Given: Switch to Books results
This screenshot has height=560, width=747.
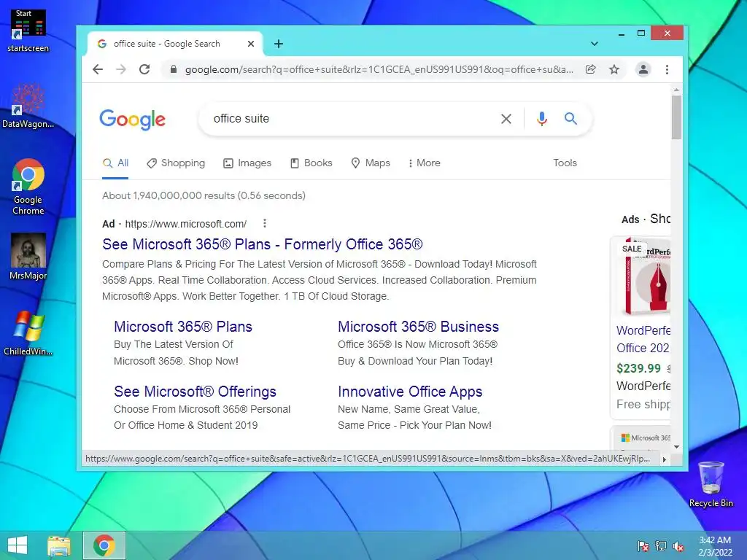Looking at the screenshot, I should click(x=311, y=163).
